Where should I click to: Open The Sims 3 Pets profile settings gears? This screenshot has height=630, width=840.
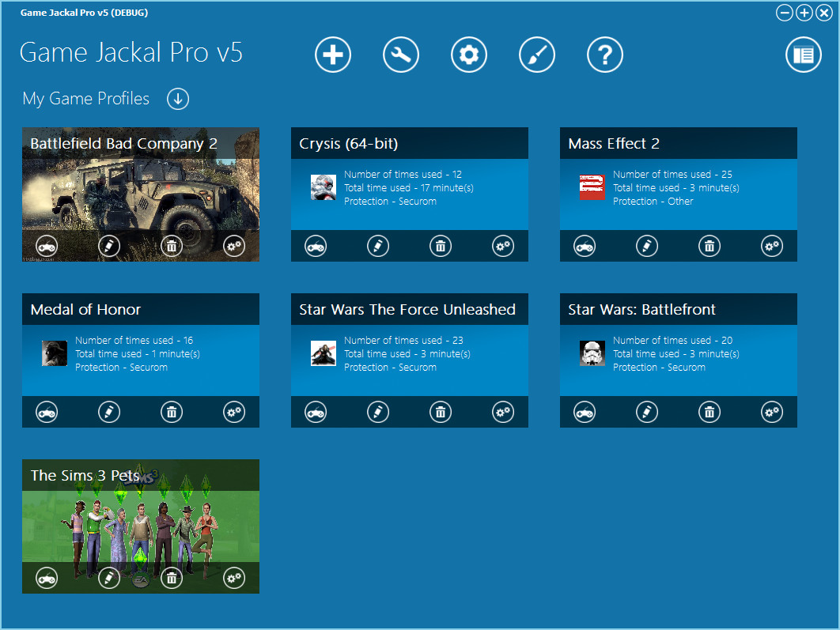234,578
